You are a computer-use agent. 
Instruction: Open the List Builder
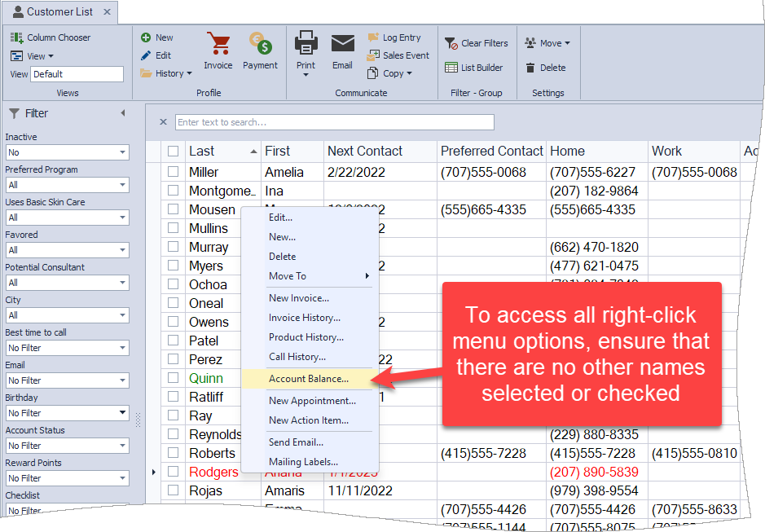[x=473, y=68]
